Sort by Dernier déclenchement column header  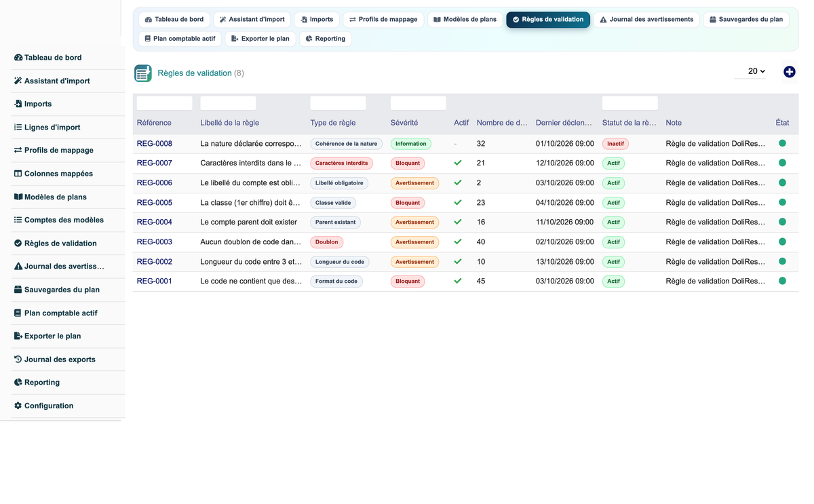[x=564, y=123]
